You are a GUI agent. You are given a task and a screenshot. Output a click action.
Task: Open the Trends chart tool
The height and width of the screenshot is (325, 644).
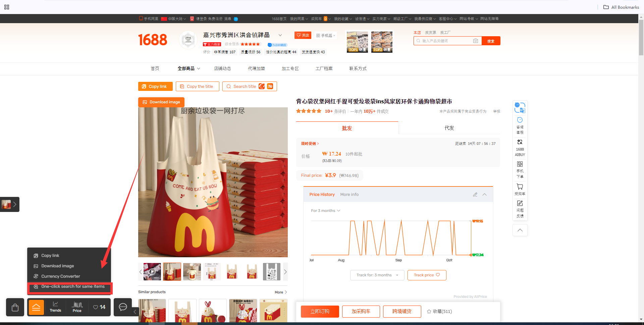[55, 307]
